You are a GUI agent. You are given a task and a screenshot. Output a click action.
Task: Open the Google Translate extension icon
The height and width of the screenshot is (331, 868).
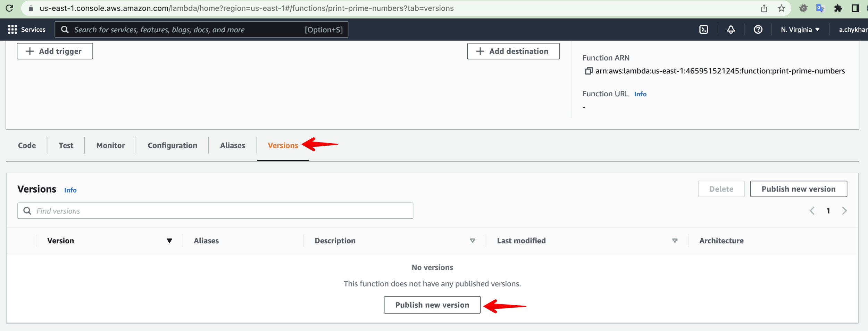(x=820, y=8)
